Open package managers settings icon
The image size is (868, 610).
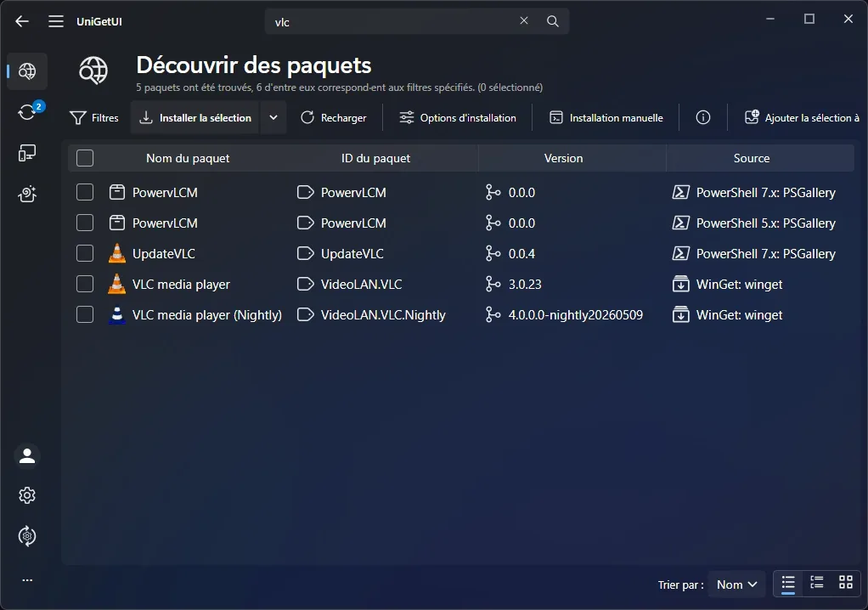tap(27, 536)
